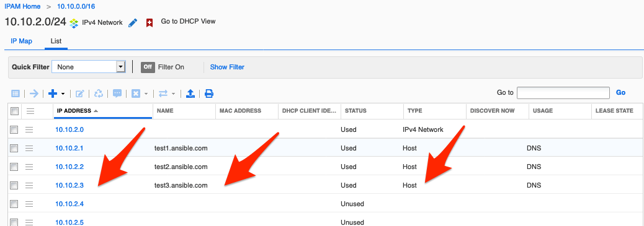Select the List tab
Screen dimensions: 644x226
tap(56, 41)
